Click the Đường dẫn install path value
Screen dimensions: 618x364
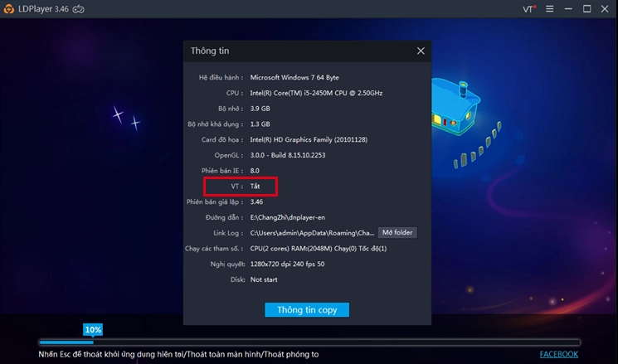(289, 217)
